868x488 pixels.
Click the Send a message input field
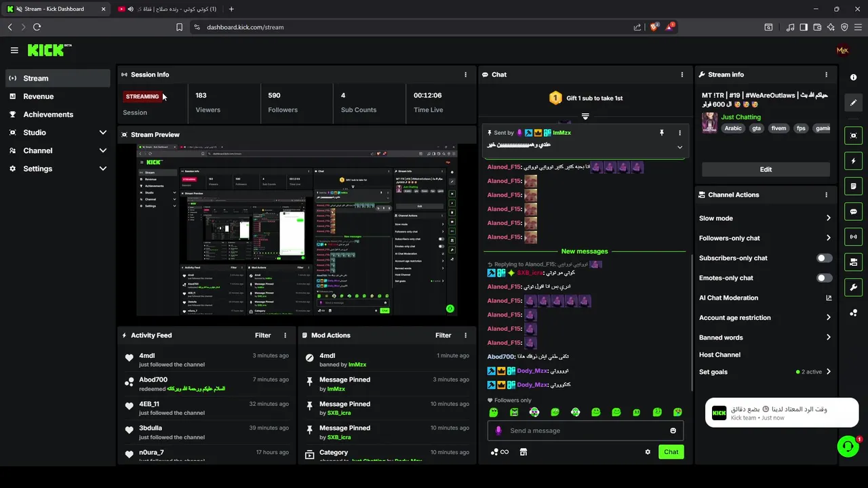[x=585, y=430]
